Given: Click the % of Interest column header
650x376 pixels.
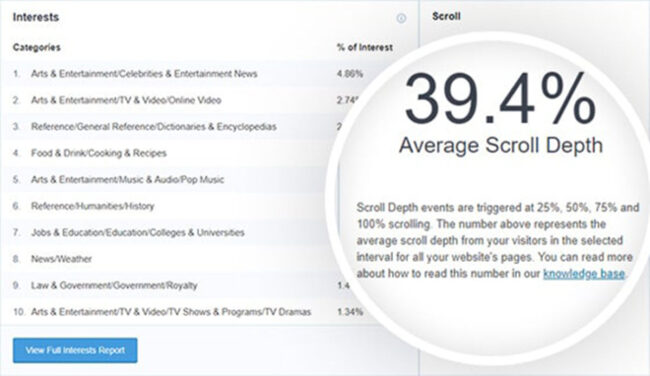Looking at the screenshot, I should (x=365, y=47).
